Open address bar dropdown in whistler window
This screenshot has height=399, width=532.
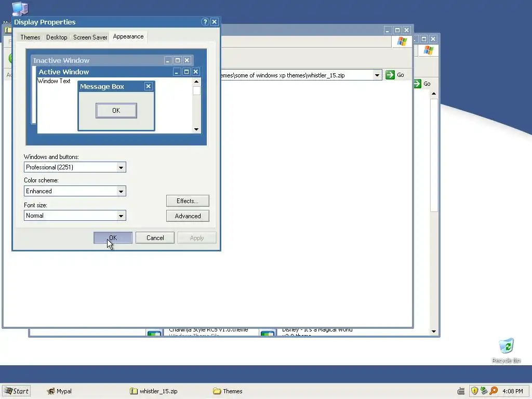(x=377, y=75)
